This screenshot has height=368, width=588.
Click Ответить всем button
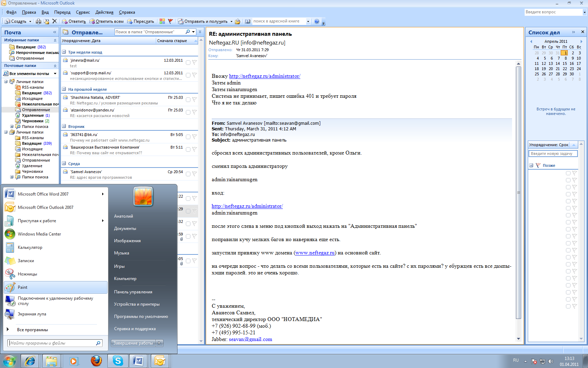(106, 21)
